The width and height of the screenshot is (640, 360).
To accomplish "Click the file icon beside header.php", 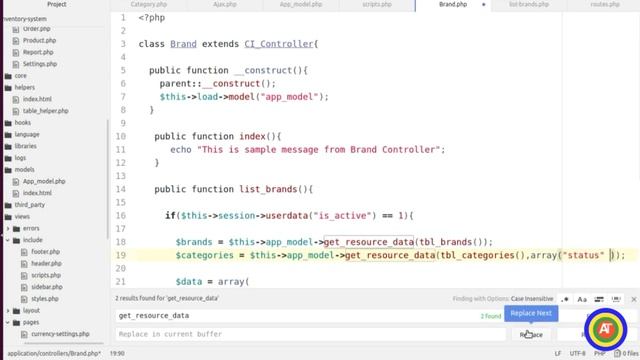I will tap(24, 264).
